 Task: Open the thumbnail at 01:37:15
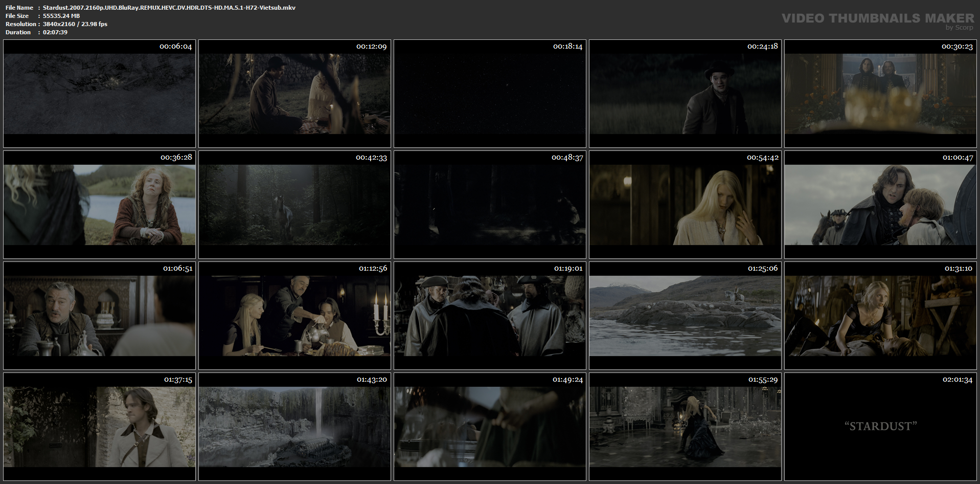pos(99,427)
